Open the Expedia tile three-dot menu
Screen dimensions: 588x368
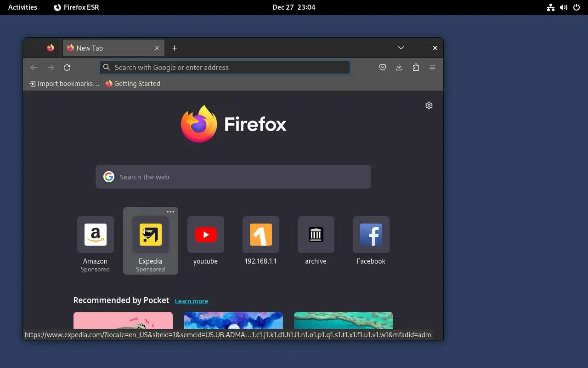(x=170, y=212)
